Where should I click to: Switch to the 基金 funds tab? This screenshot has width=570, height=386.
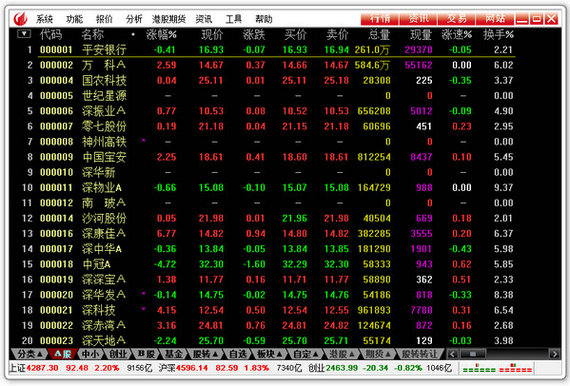(173, 354)
